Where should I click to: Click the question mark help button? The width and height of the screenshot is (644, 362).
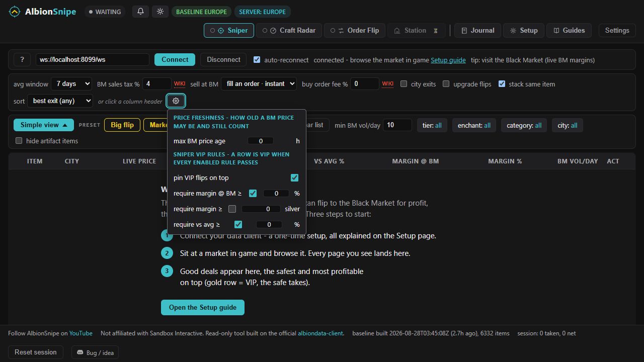click(22, 59)
